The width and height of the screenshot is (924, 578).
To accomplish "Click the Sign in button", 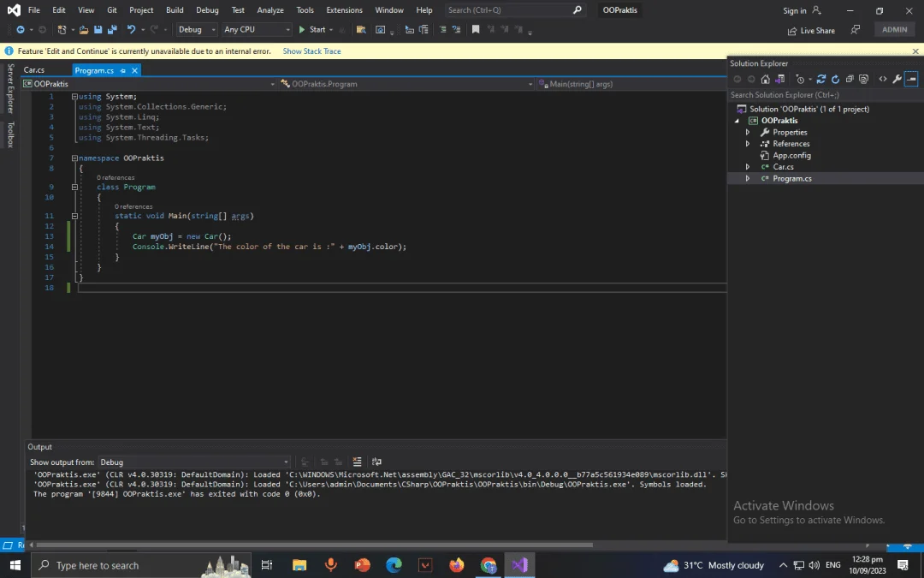I will click(802, 10).
